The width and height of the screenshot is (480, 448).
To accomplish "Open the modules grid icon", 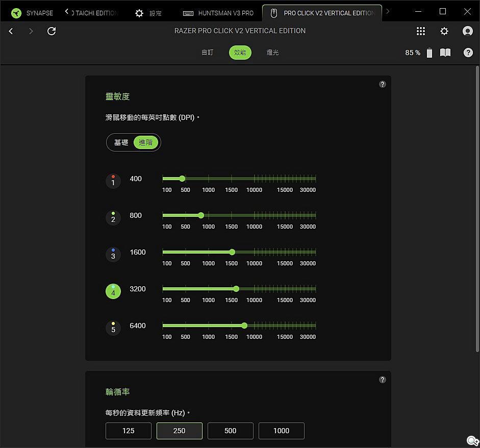I will [x=421, y=31].
